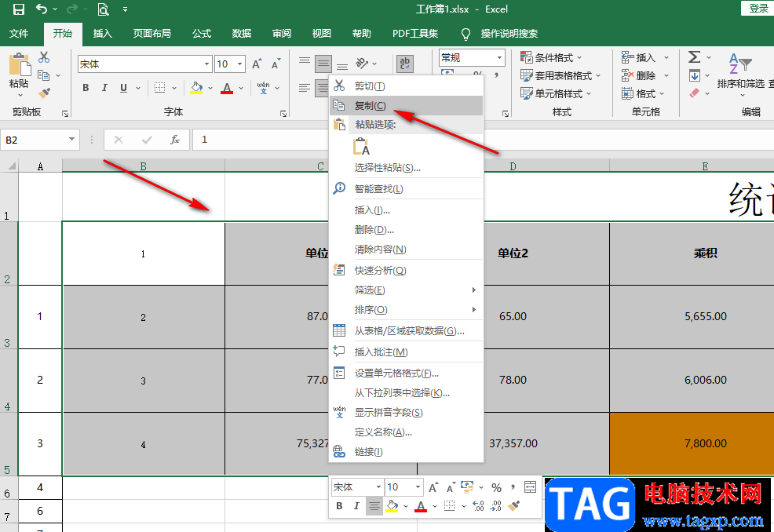
Task: Toggle ribbon Bold formatting
Action: pos(86,88)
